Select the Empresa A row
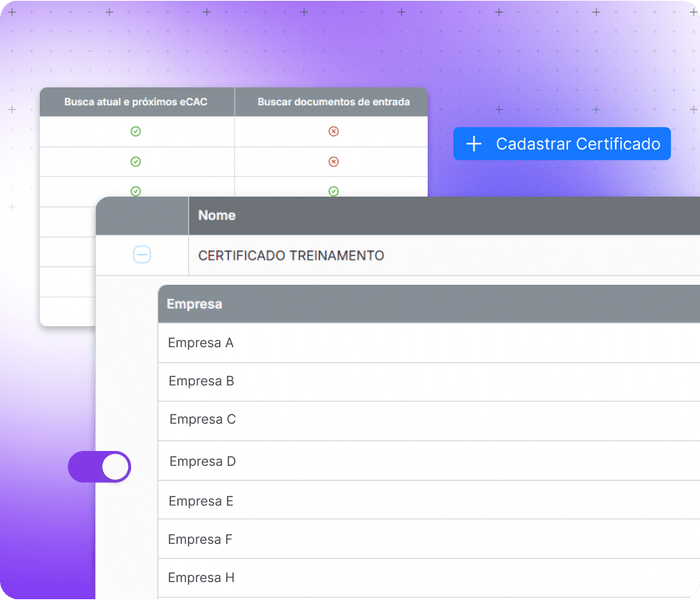700x600 pixels. (x=429, y=343)
